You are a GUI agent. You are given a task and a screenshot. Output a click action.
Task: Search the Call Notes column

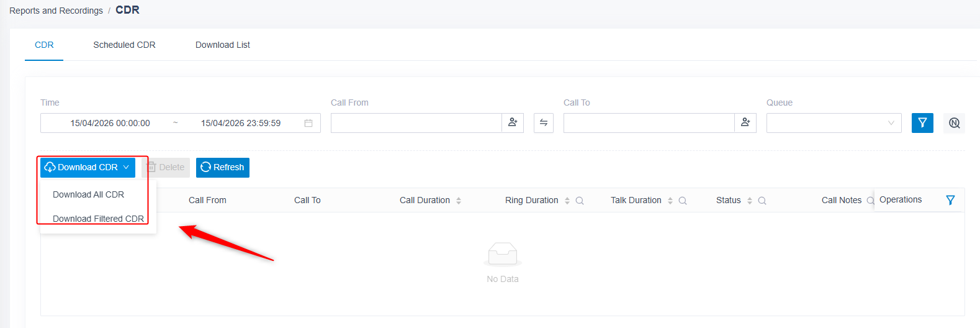click(x=870, y=201)
